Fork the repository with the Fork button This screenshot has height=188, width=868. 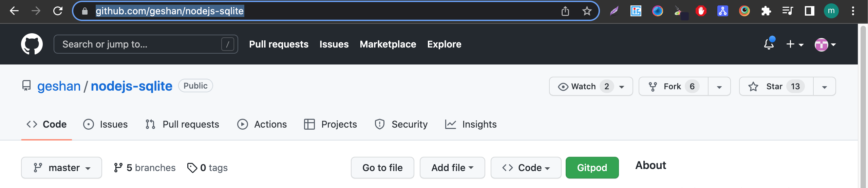674,87
